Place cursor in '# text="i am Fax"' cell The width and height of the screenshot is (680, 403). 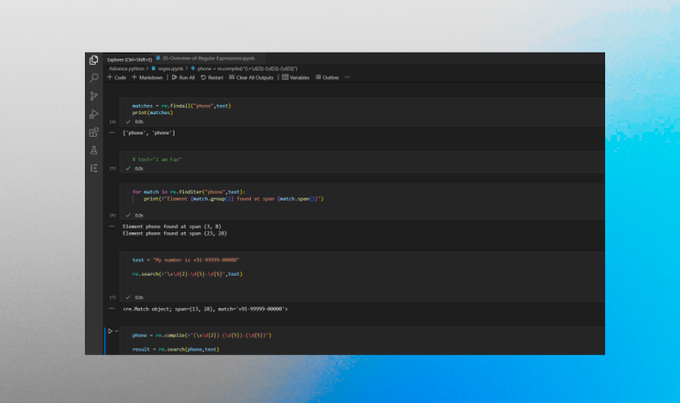pos(157,160)
